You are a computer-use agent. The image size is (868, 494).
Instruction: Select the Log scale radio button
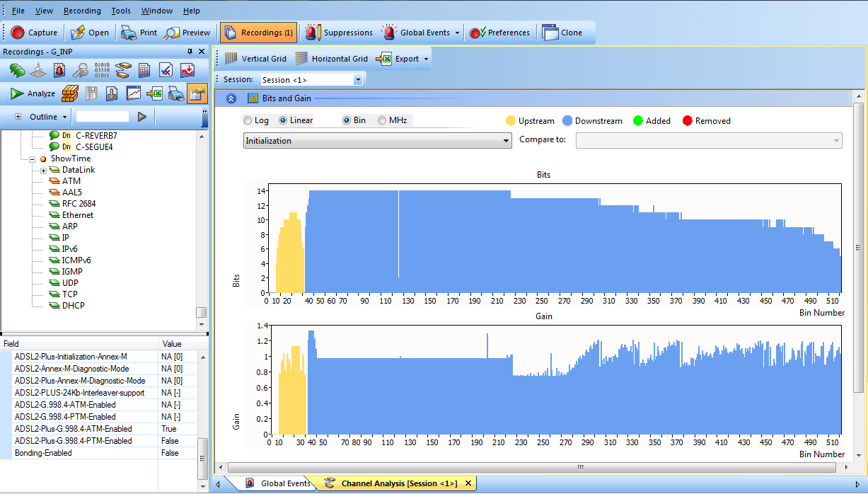248,120
